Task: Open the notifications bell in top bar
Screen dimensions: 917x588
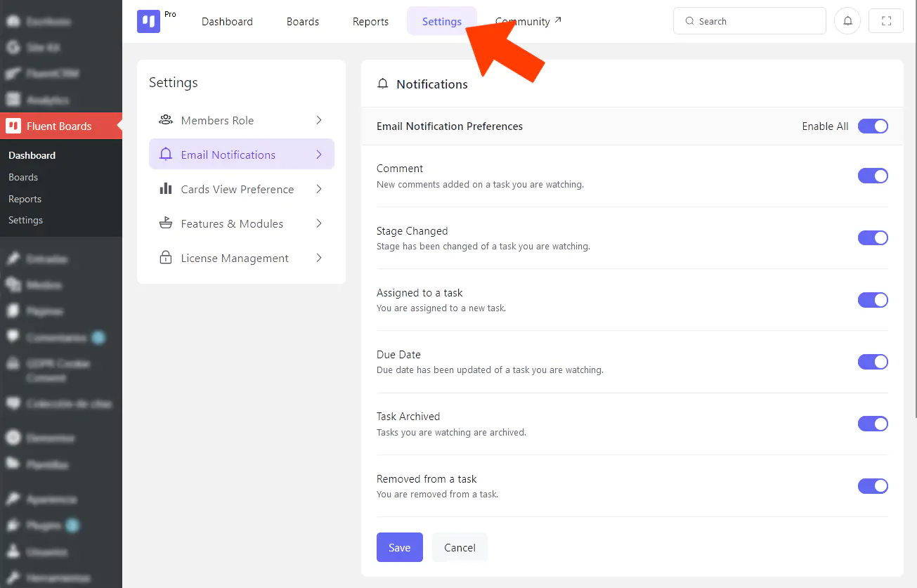Action: 847,21
